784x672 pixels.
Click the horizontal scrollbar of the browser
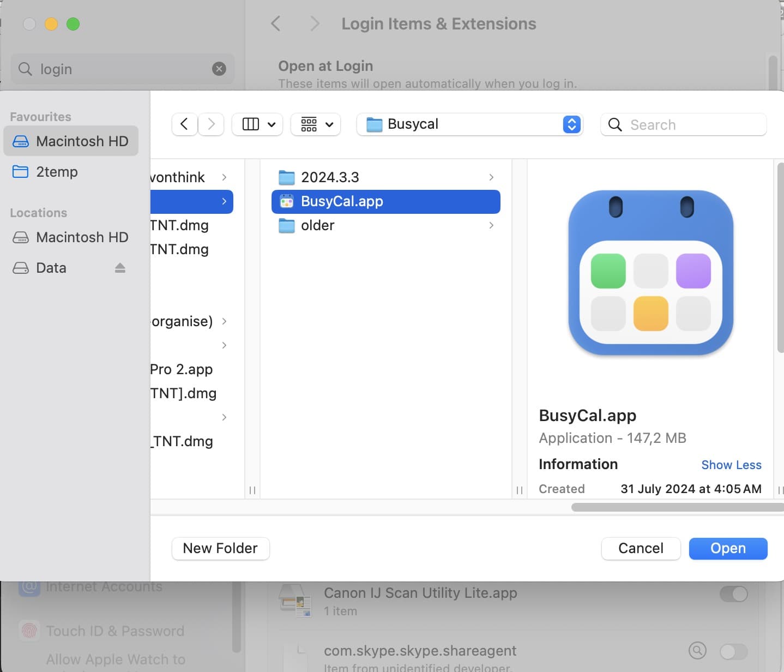click(x=677, y=507)
